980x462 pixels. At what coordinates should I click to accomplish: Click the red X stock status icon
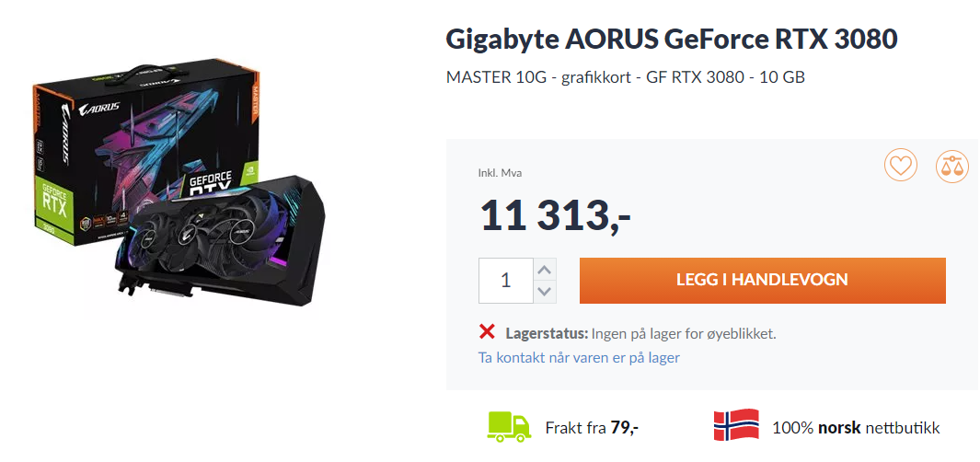pyautogui.click(x=487, y=332)
